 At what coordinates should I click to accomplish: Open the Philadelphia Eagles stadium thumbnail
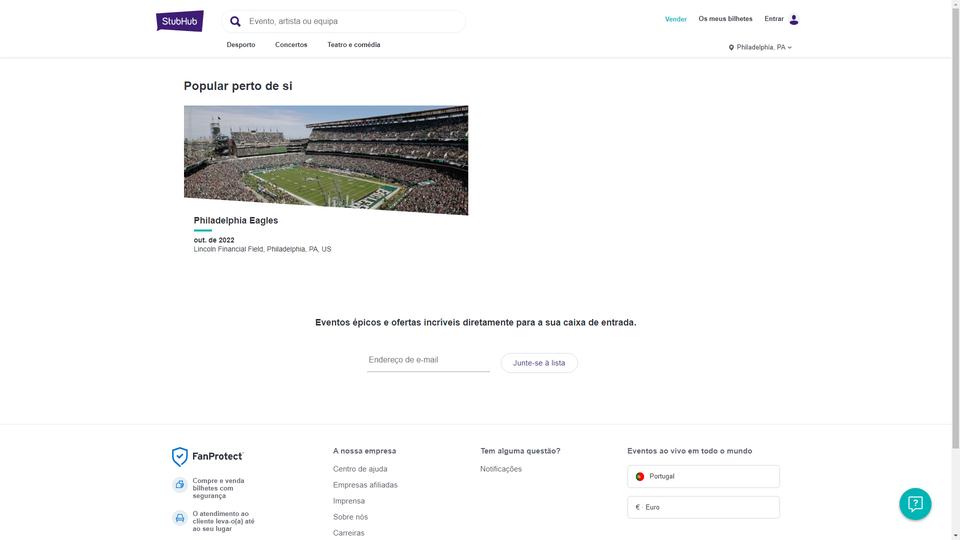(x=326, y=160)
